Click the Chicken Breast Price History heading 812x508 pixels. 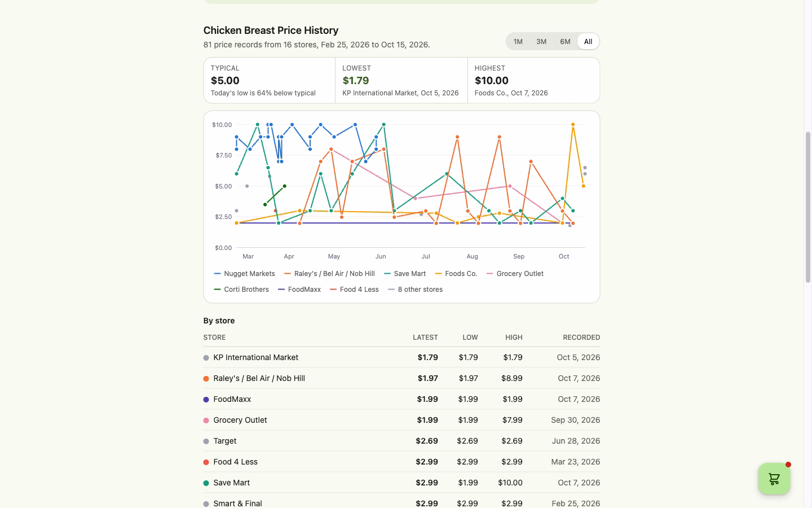(271, 30)
